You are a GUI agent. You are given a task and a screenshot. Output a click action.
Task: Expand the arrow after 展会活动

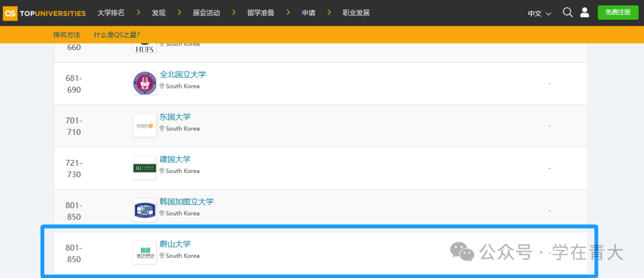tap(234, 13)
